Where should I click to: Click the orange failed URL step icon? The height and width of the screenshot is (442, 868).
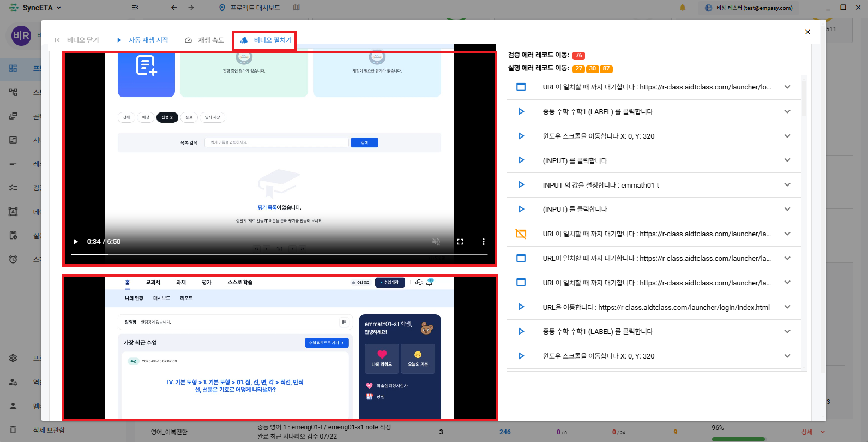pos(521,234)
